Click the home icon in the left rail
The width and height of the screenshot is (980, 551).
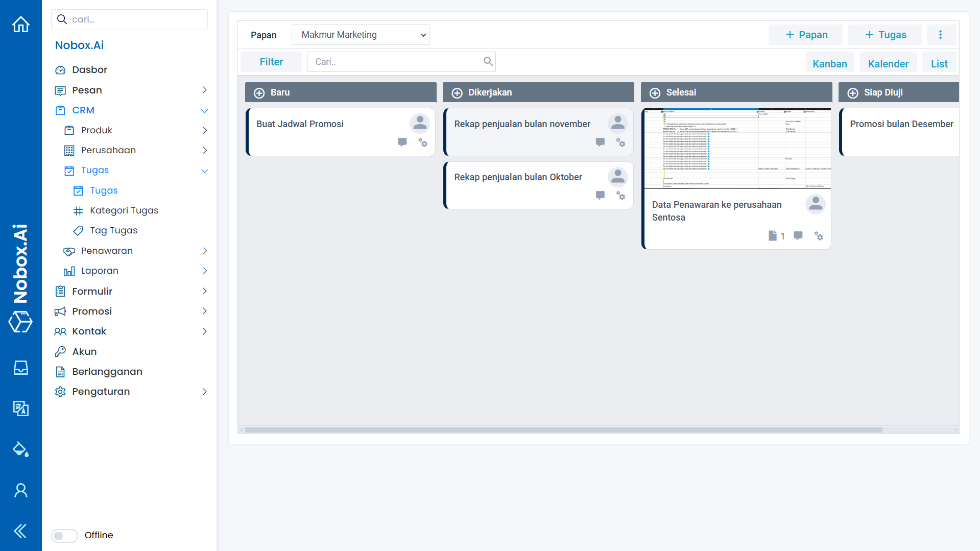coord(21,24)
